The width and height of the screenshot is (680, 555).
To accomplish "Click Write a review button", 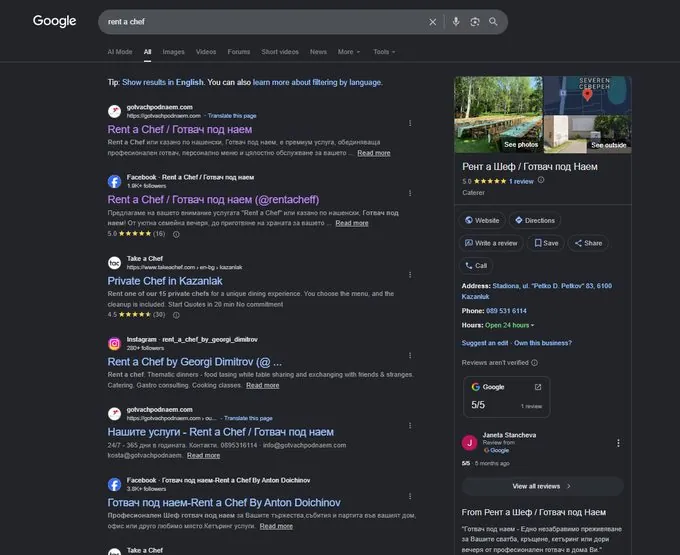I will click(491, 243).
